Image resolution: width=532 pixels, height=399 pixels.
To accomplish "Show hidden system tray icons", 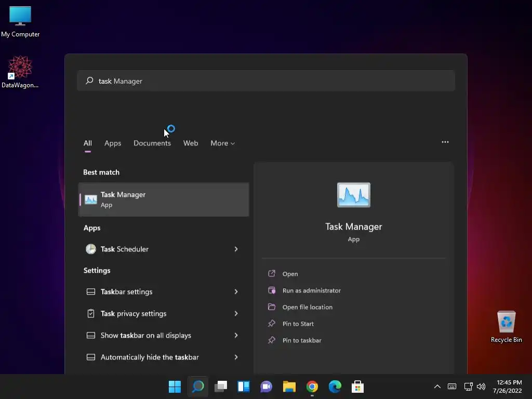I will (437, 387).
